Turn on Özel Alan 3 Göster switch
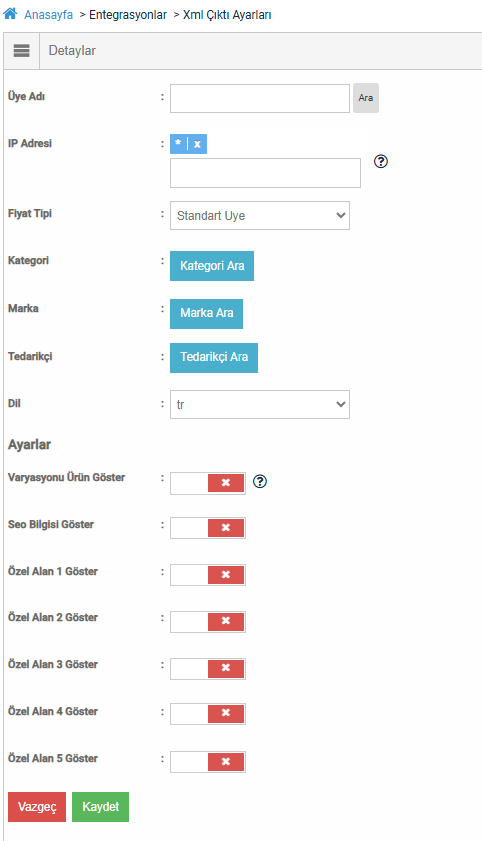Image resolution: width=482 pixels, height=841 pixels. (207, 668)
